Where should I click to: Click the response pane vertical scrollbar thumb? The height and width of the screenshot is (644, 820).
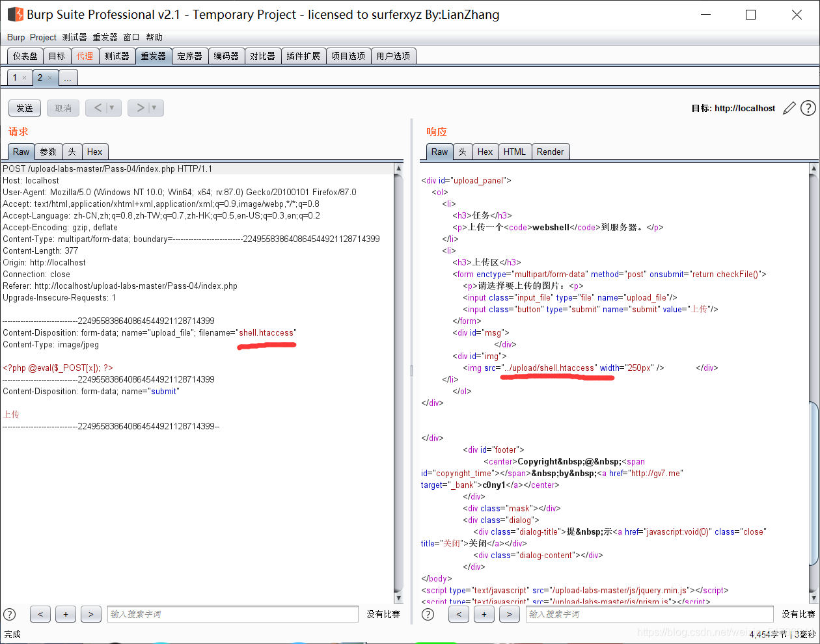[x=813, y=484]
